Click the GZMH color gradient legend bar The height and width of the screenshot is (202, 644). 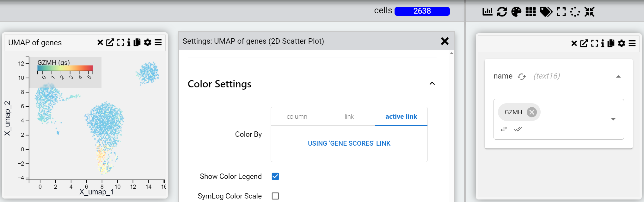click(65, 68)
